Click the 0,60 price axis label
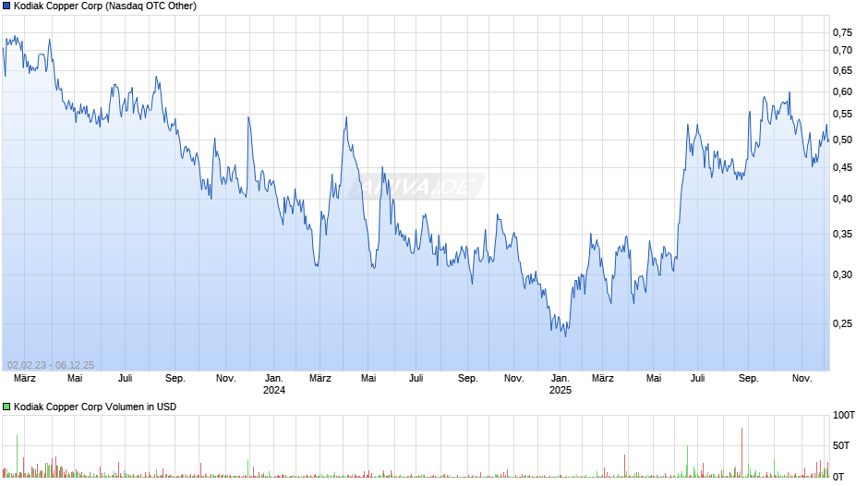 (842, 92)
